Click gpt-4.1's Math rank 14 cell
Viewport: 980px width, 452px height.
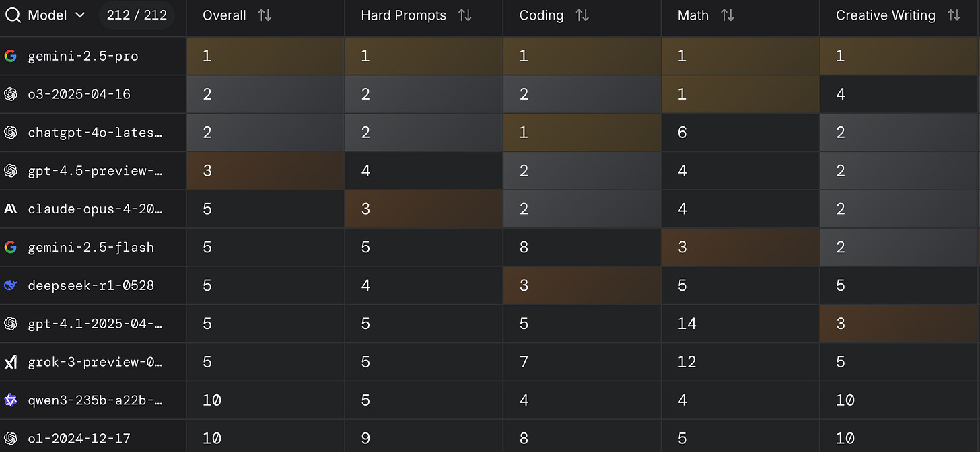point(740,324)
